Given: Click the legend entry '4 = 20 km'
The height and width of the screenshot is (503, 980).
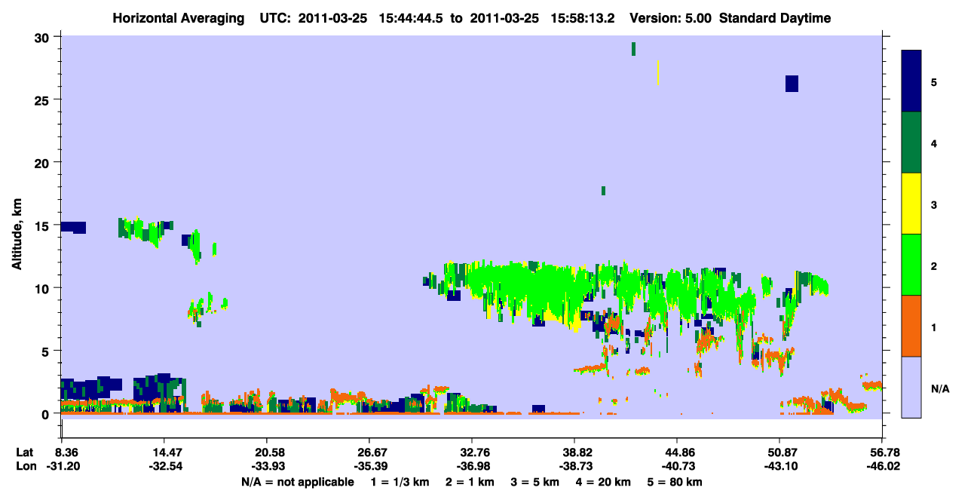Looking at the screenshot, I should (603, 482).
